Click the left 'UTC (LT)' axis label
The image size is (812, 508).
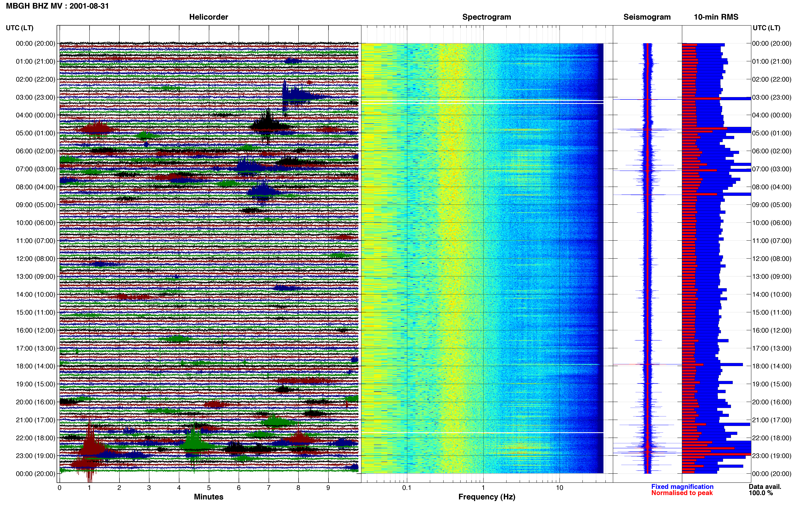tap(20, 28)
